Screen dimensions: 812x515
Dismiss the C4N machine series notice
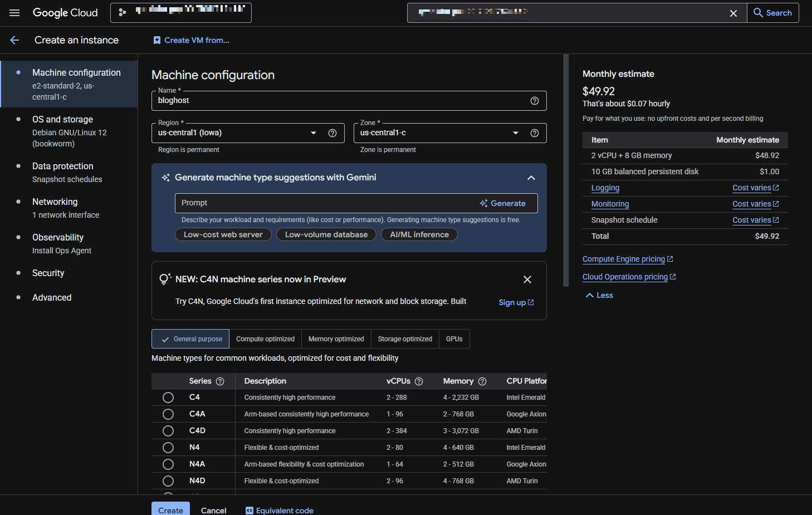[527, 279]
